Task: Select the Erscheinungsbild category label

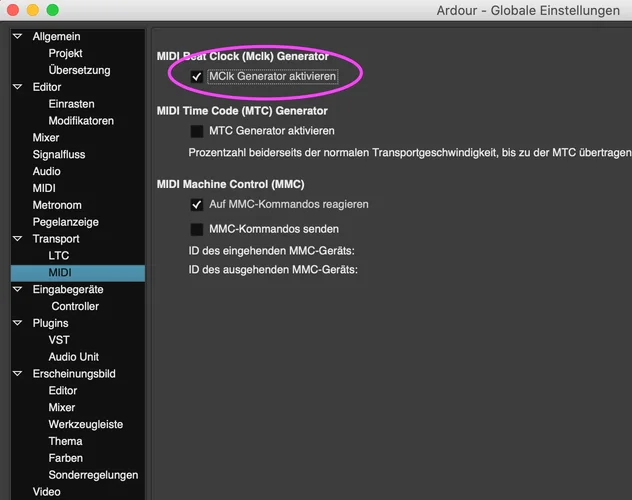Action: click(x=74, y=374)
